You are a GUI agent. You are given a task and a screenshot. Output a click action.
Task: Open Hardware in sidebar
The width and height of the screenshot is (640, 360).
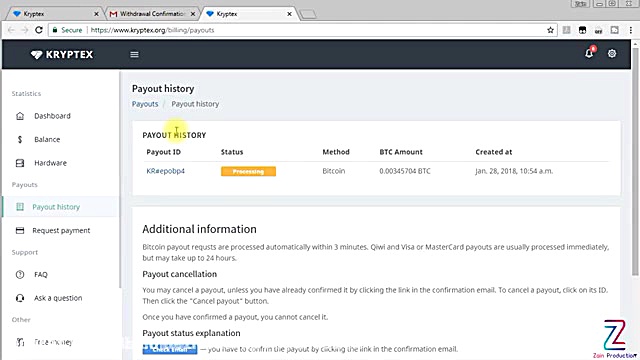(x=50, y=163)
